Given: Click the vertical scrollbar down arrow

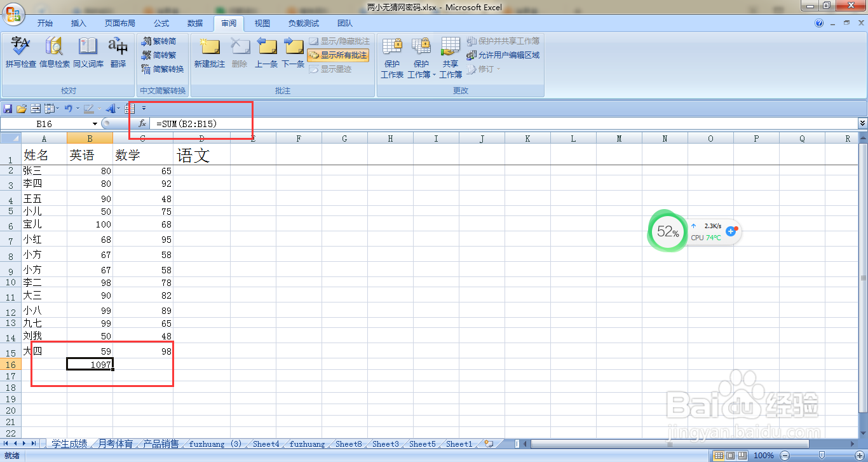Looking at the screenshot, I should coord(863,432).
